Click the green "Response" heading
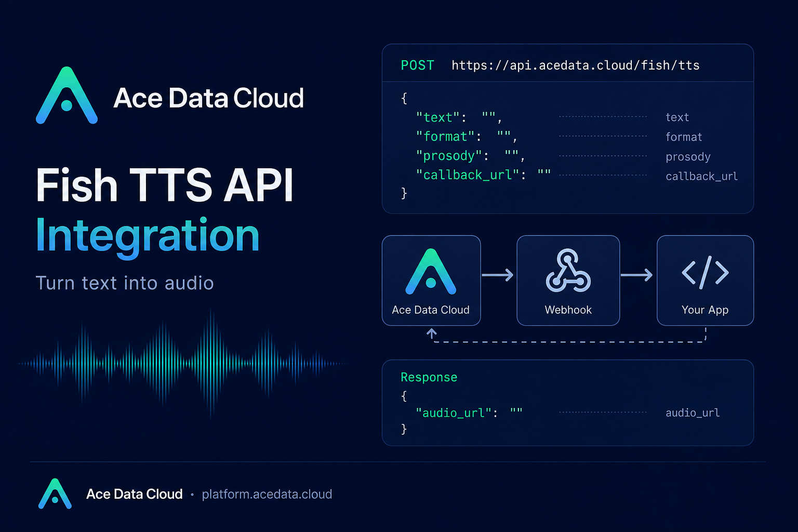The height and width of the screenshot is (532, 798). [x=429, y=377]
